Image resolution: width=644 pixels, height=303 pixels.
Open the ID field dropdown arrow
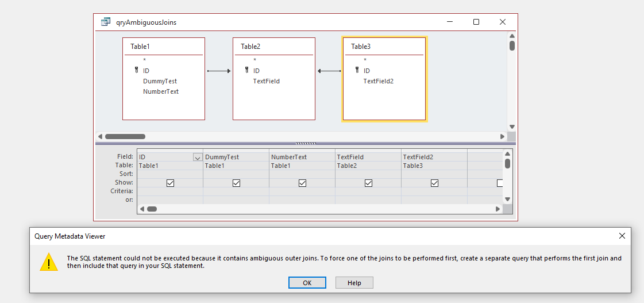[197, 157]
